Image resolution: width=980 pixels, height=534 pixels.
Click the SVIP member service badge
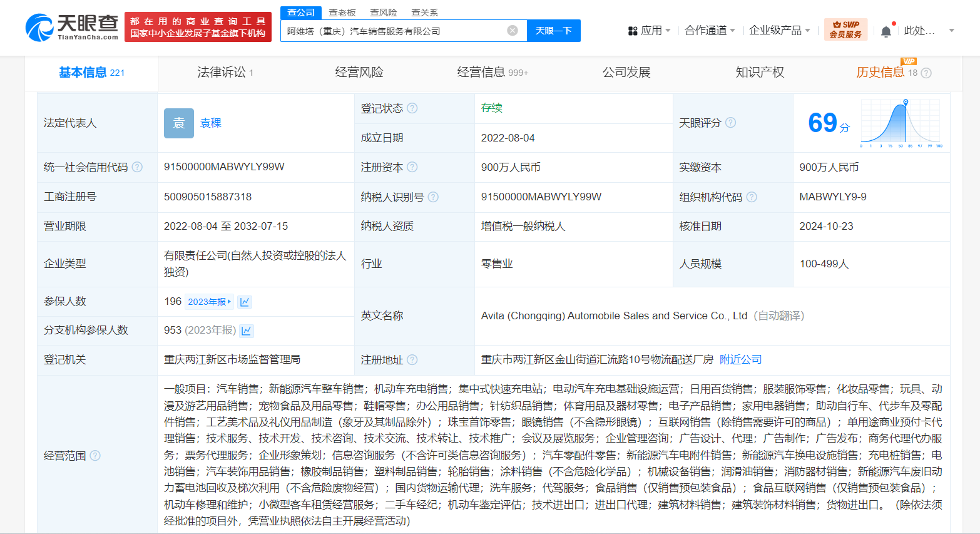[845, 29]
